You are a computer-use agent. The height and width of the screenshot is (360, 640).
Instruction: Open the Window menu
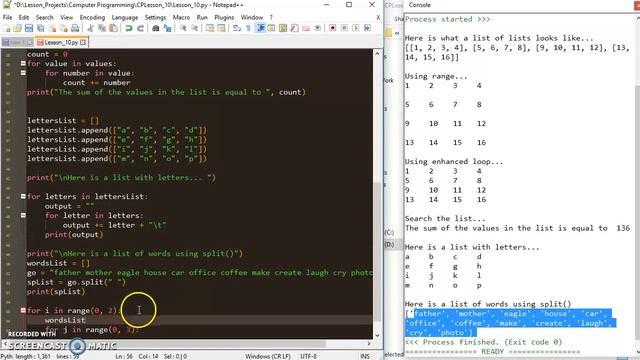click(252, 18)
